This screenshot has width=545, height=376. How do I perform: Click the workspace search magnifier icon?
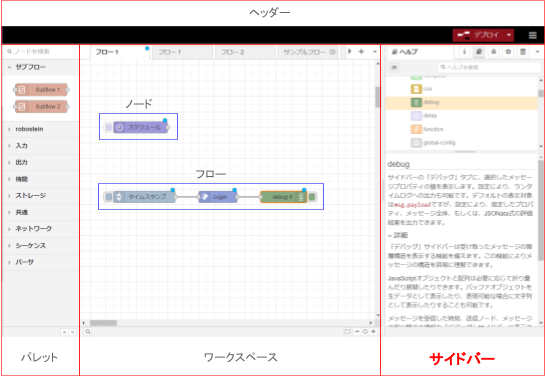click(x=88, y=332)
